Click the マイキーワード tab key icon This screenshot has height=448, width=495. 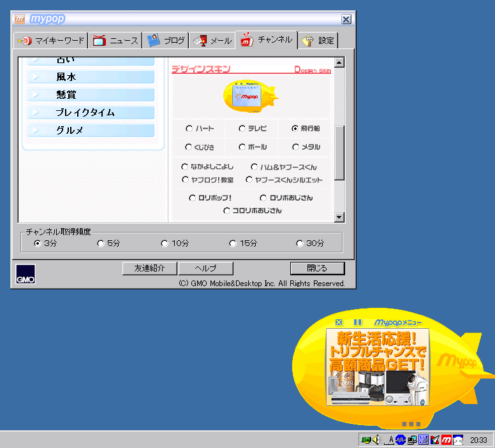click(x=24, y=41)
